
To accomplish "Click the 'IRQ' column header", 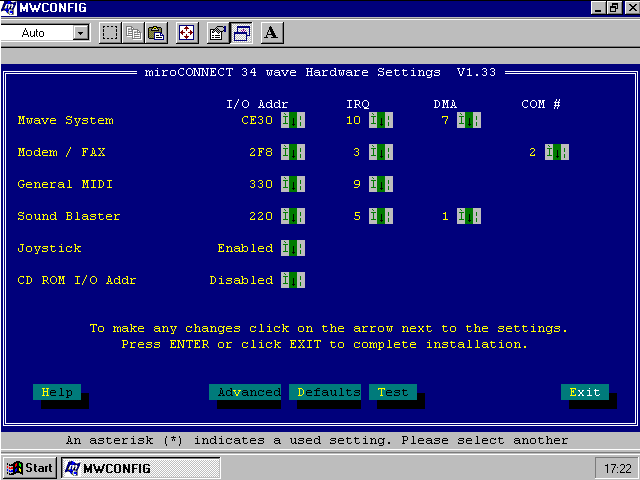I will (358, 104).
